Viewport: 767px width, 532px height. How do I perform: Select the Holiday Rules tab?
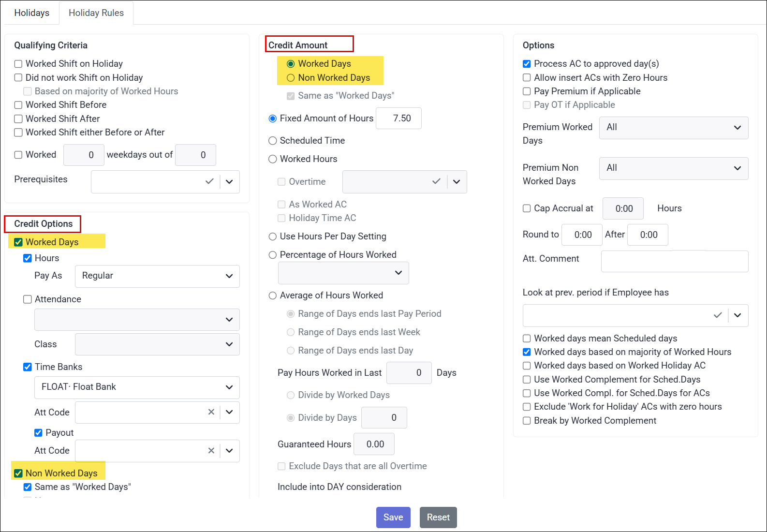pos(96,13)
